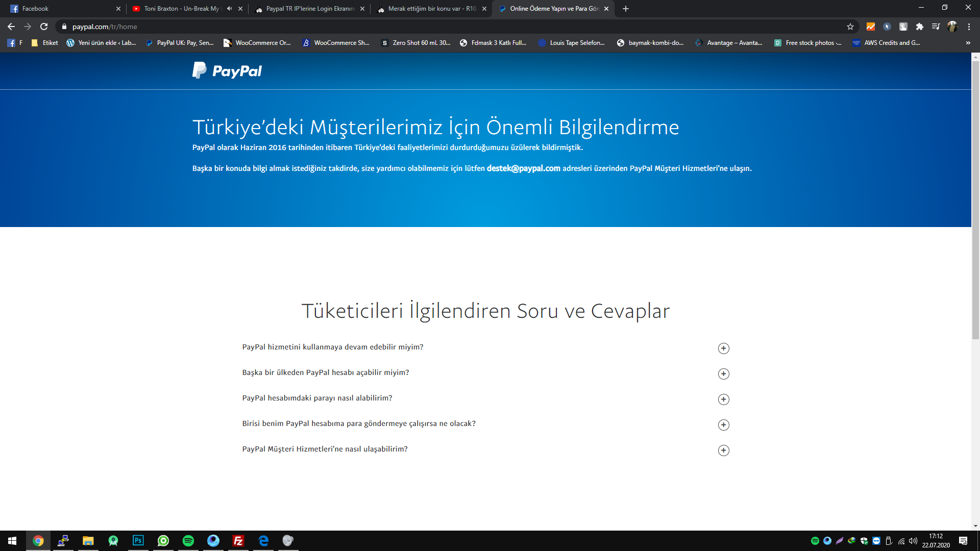This screenshot has height=551, width=980.
Task: Open the 'AWS Credits and G...' bookmark
Action: point(886,43)
